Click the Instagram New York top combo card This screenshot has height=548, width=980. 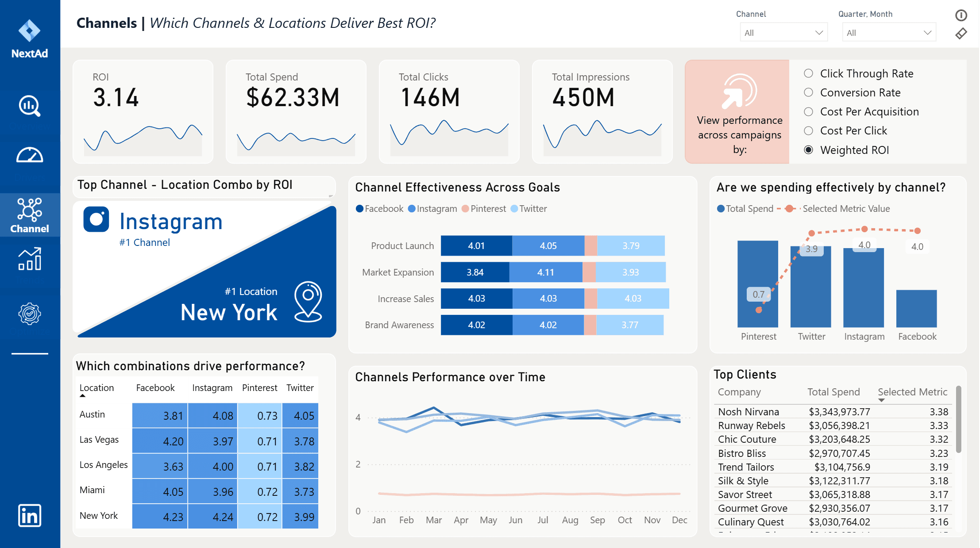pyautogui.click(x=204, y=270)
